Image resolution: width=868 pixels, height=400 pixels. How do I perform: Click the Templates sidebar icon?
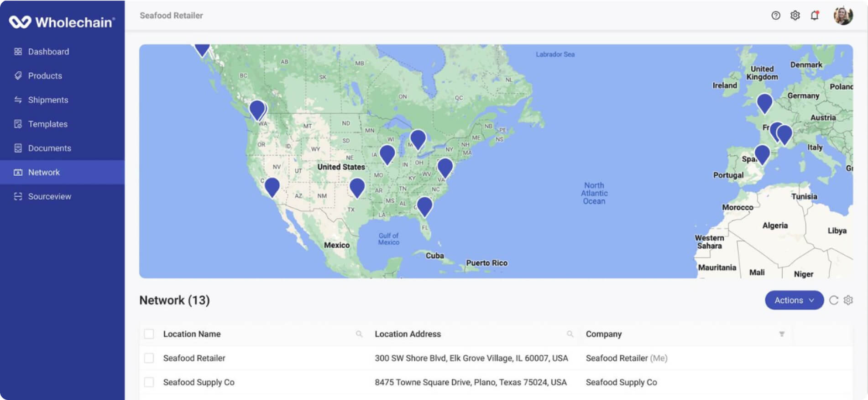18,124
